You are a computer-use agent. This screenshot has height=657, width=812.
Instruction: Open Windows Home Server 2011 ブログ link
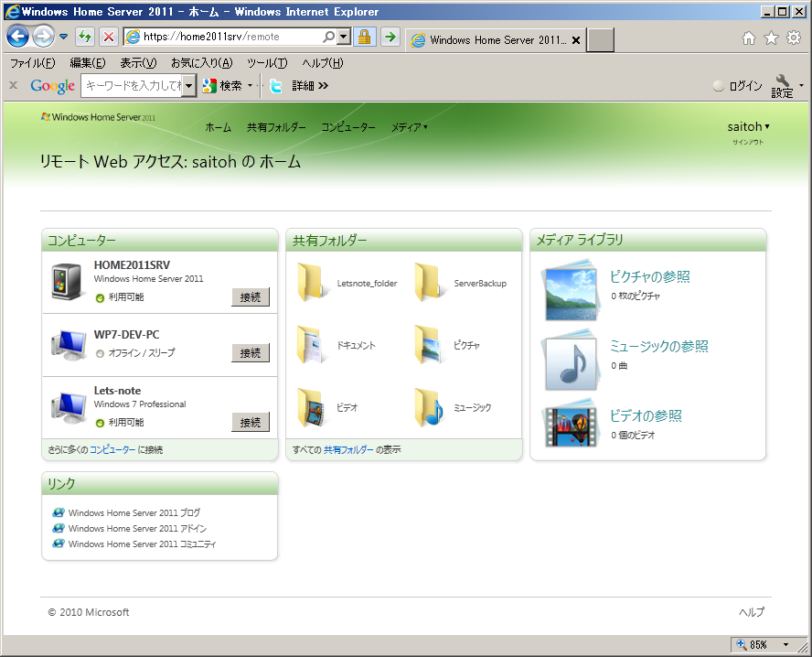click(x=134, y=513)
